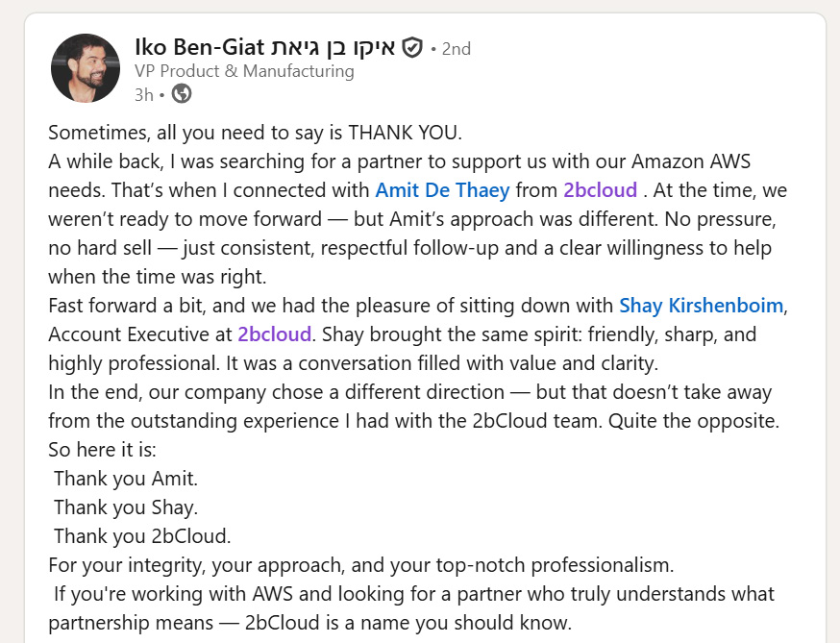The image size is (840, 643).
Task: Click the opening 'THANK YOU' sentence
Action: click(x=255, y=133)
